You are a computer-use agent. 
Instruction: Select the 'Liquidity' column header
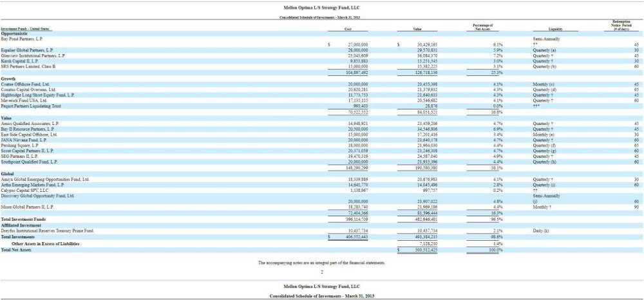[555, 29]
